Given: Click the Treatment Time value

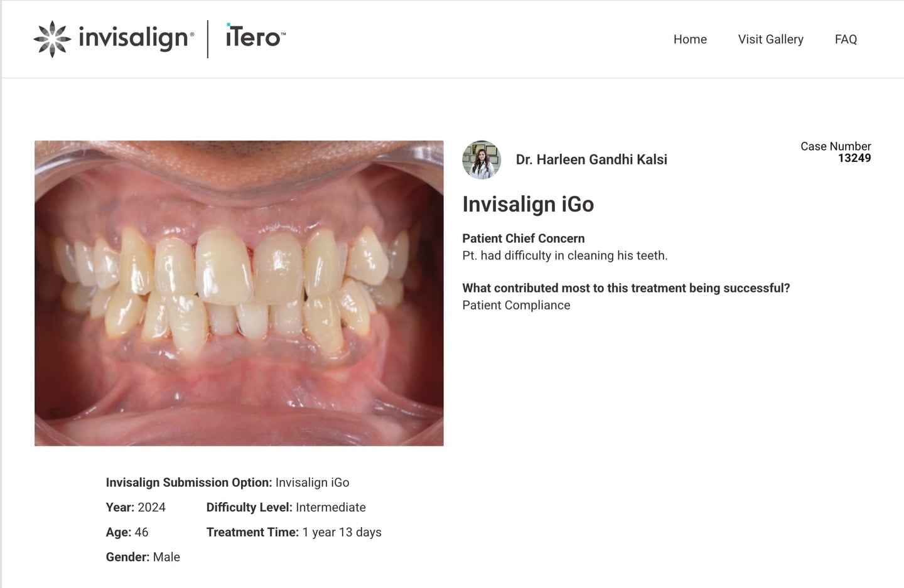Looking at the screenshot, I should pyautogui.click(x=342, y=532).
